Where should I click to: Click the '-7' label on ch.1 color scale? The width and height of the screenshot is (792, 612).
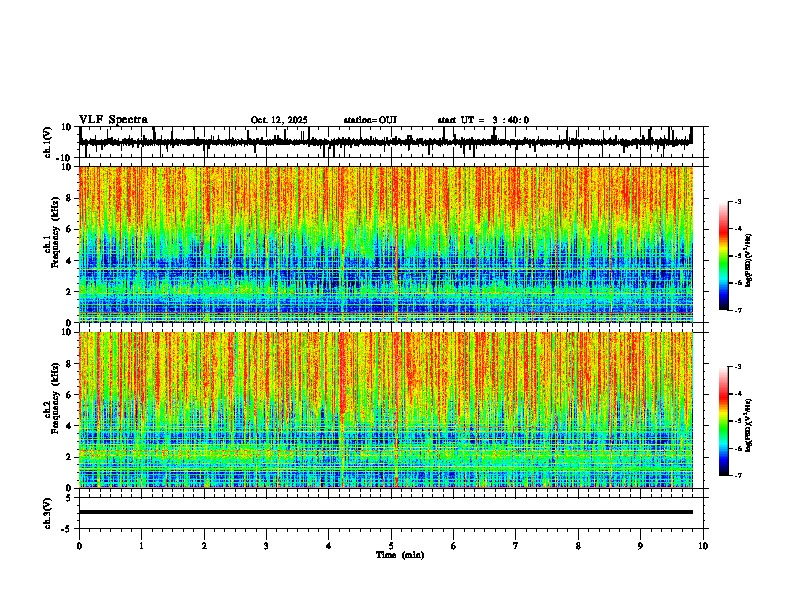click(737, 311)
